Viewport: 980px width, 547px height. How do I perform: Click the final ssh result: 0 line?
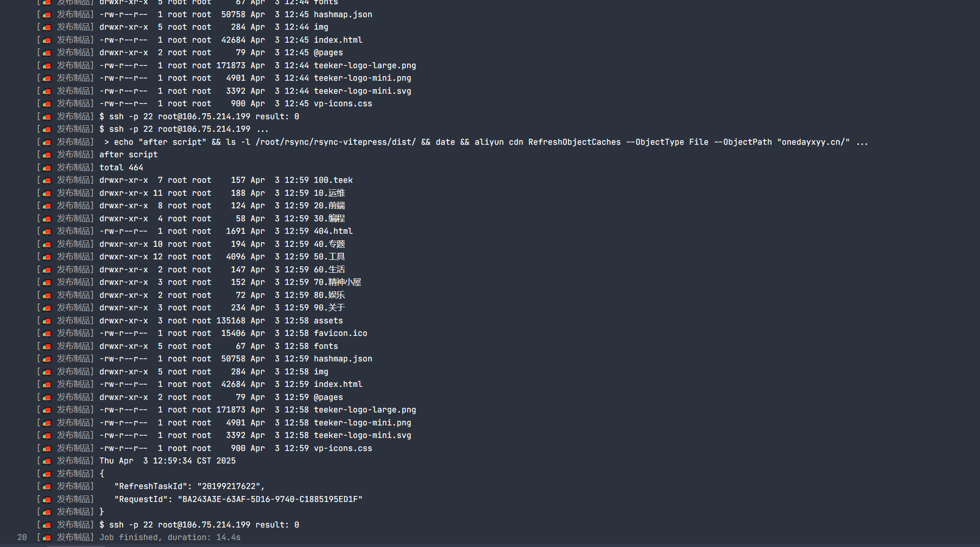click(x=199, y=525)
